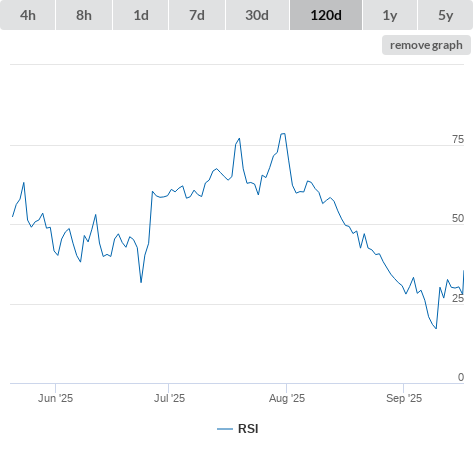Screen dimensions: 474x455
Task: Choose the 1d time range tab
Action: click(141, 15)
